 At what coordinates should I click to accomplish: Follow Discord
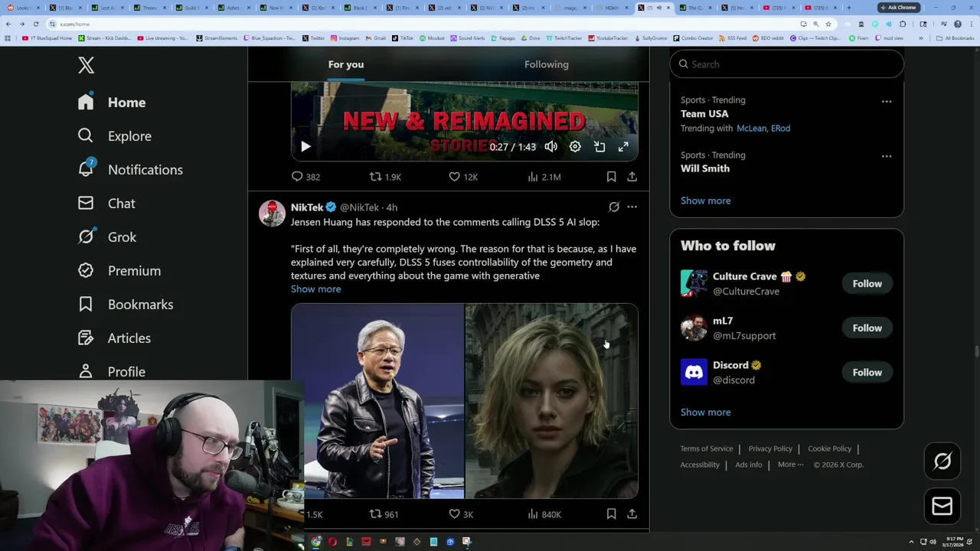(867, 373)
